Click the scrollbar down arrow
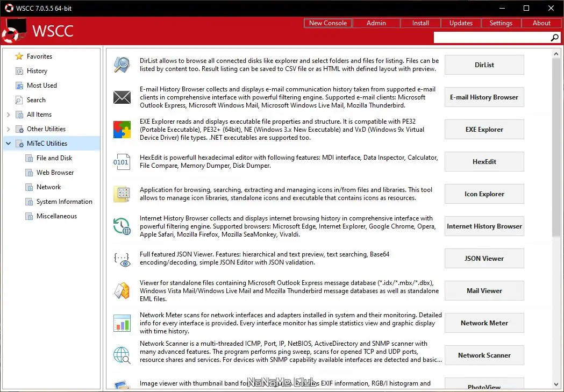Screen dimensions: 564x392 (556, 384)
